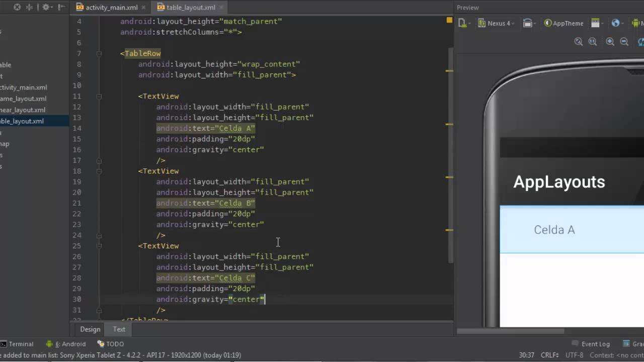Select activity_main.xml in the project tree
This screenshot has width=644, height=362.
pos(24,87)
